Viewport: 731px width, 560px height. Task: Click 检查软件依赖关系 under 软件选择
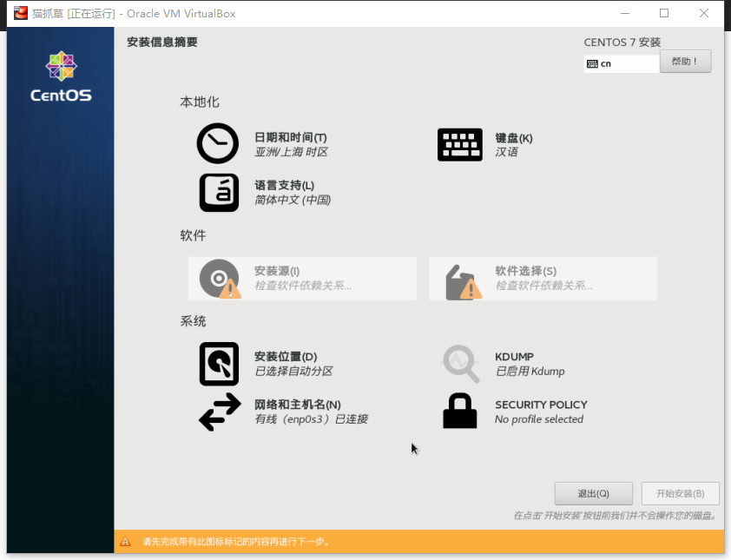[543, 286]
